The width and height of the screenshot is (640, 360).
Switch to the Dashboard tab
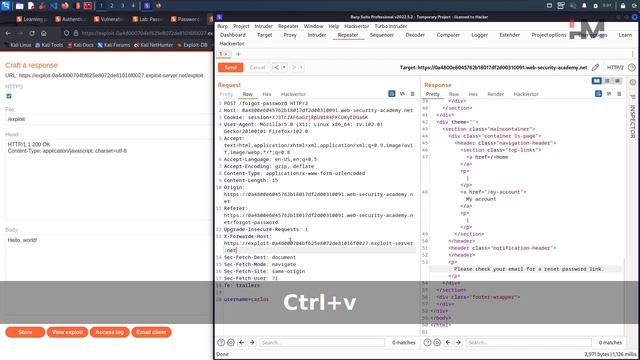point(233,35)
